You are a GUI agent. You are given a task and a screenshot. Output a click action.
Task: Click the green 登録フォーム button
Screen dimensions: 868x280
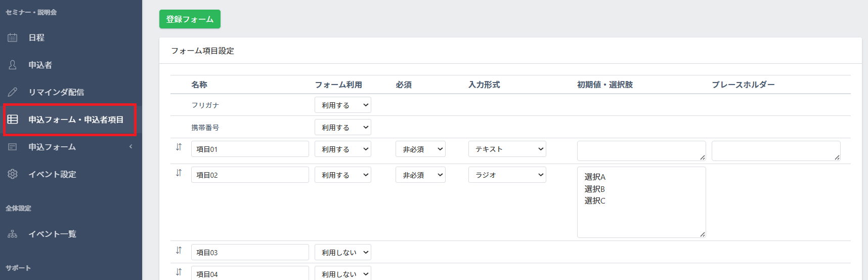pos(190,19)
